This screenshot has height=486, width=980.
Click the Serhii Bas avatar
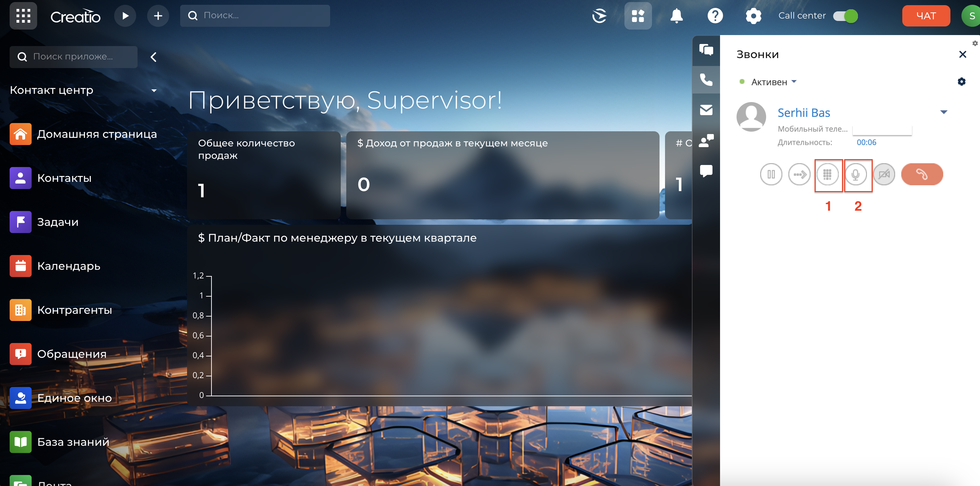(751, 117)
